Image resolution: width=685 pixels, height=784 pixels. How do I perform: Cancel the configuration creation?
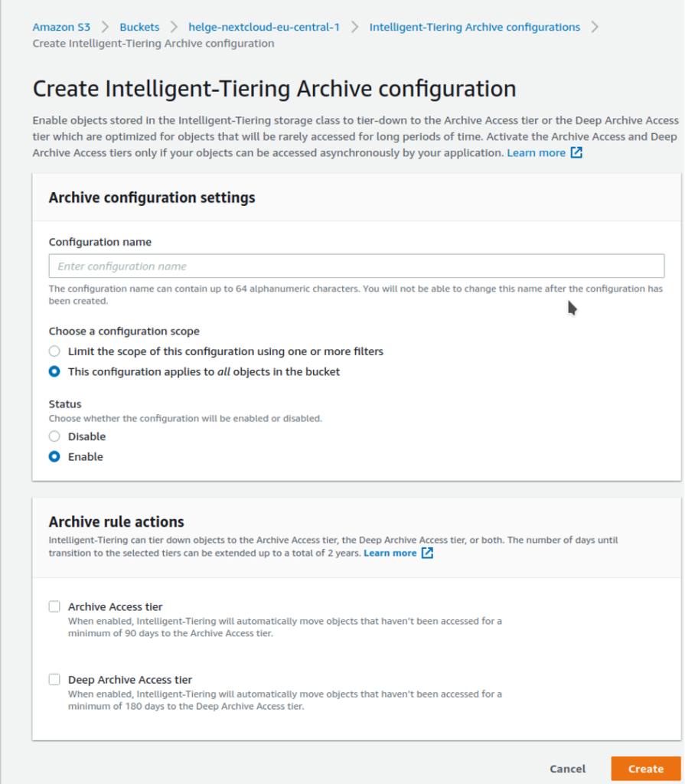tap(567, 769)
